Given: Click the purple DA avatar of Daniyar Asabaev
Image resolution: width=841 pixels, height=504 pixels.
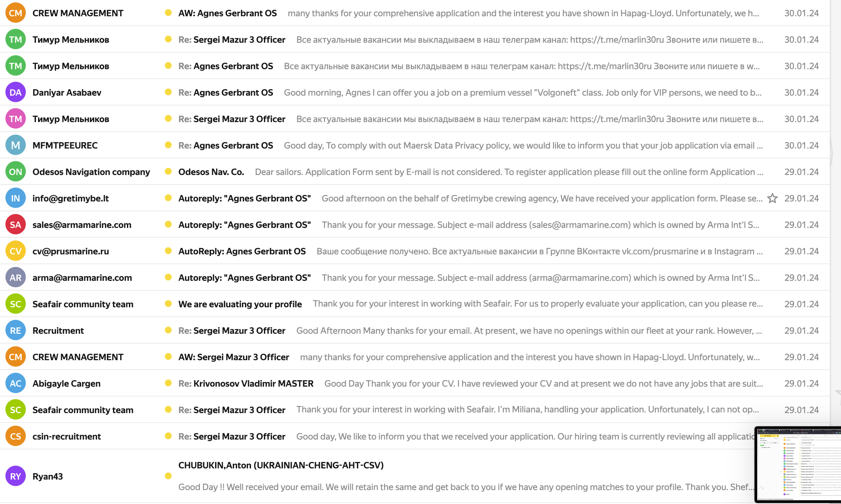Looking at the screenshot, I should (x=16, y=92).
